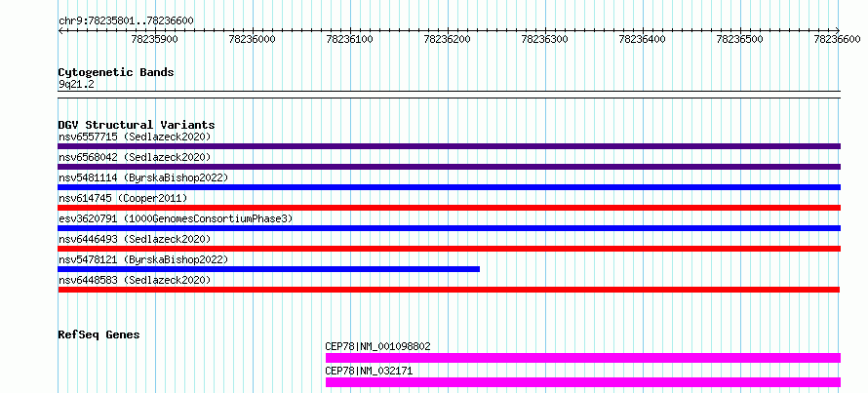The height and width of the screenshot is (393, 868).
Task: Click the nsv6557715 (Sedlazeck2020) label
Action: point(135,137)
